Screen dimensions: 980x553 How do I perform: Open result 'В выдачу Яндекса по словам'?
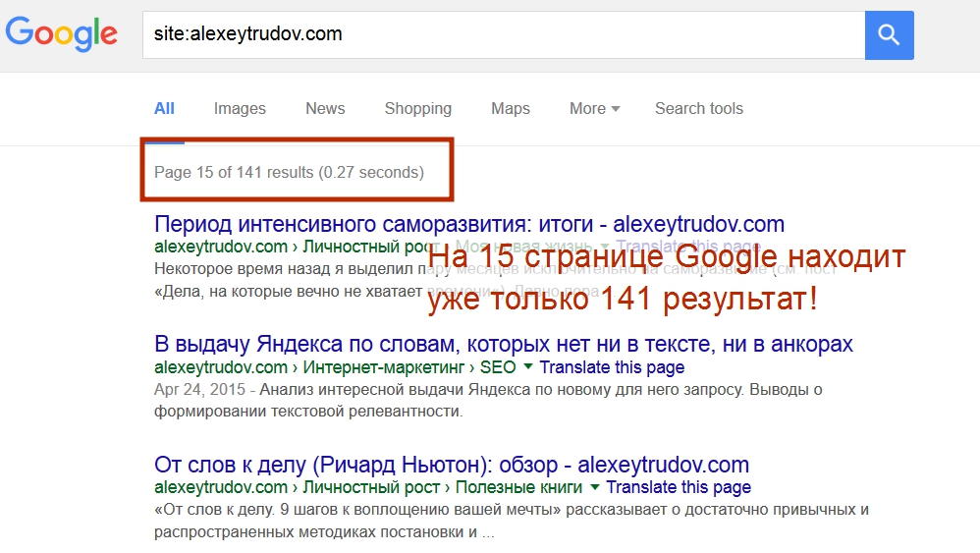pos(503,345)
